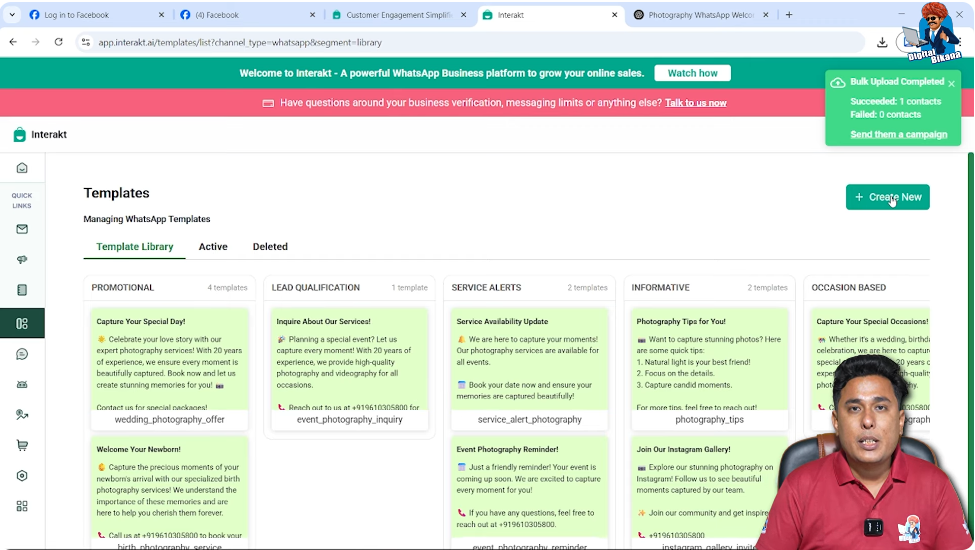This screenshot has width=975, height=550.
Task: Open the contacts book icon in sidebar
Action: tap(22, 290)
